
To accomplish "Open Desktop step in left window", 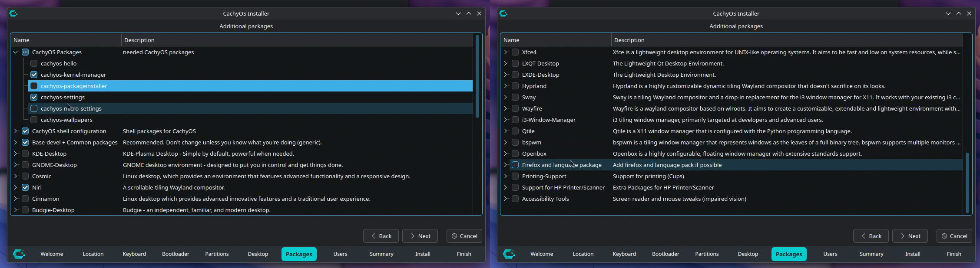I will coord(258,254).
